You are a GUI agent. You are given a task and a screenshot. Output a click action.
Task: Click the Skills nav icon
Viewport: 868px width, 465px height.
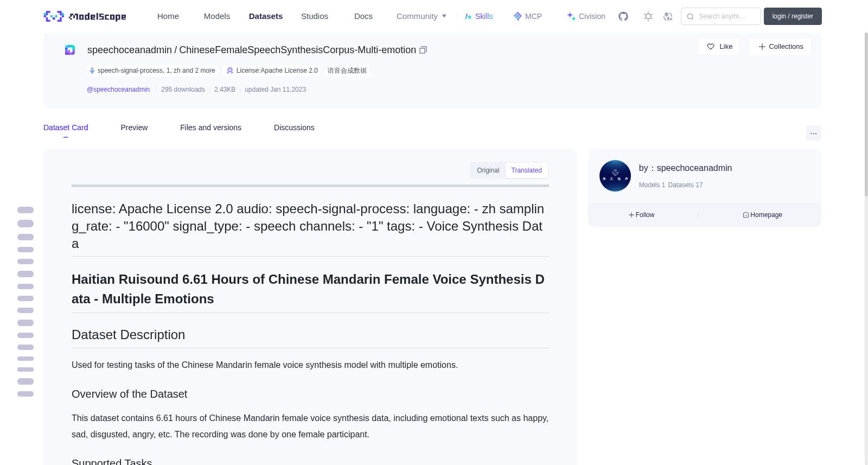[x=468, y=16]
